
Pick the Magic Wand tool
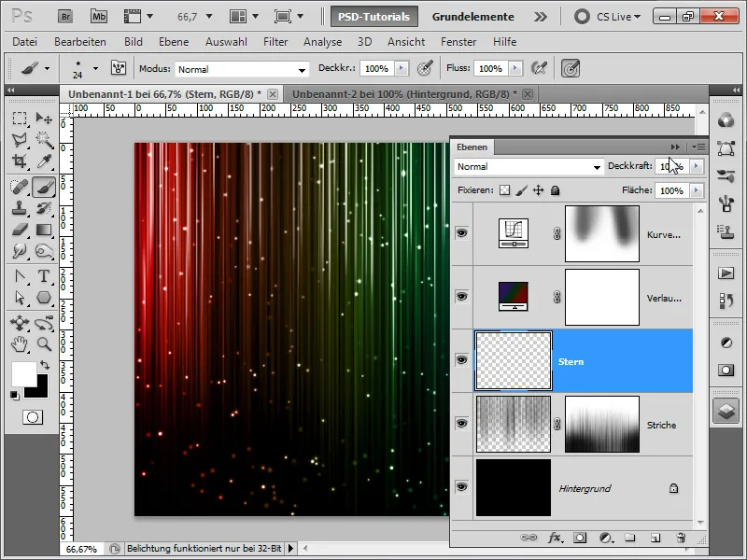coord(44,139)
